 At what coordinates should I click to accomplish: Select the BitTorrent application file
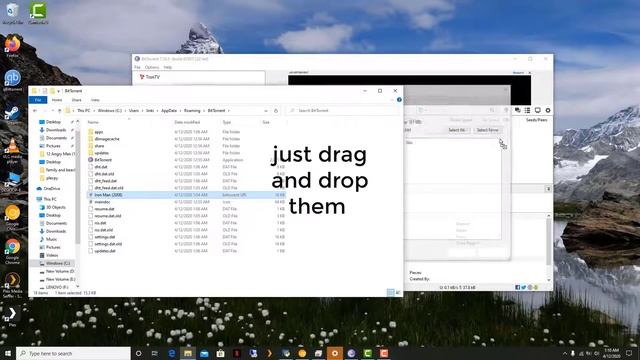point(103,160)
